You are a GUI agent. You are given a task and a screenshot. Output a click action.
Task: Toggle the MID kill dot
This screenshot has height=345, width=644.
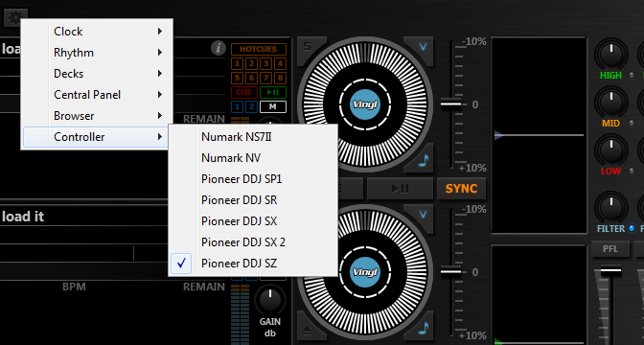point(632,124)
